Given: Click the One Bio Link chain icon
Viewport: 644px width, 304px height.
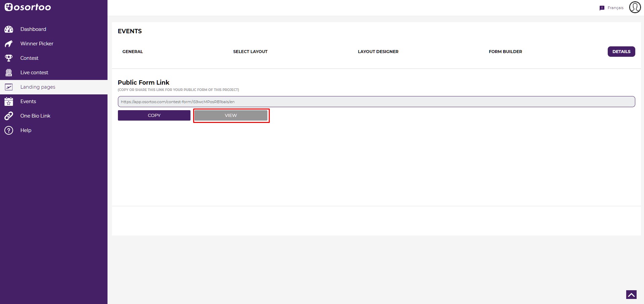Looking at the screenshot, I should click(9, 116).
